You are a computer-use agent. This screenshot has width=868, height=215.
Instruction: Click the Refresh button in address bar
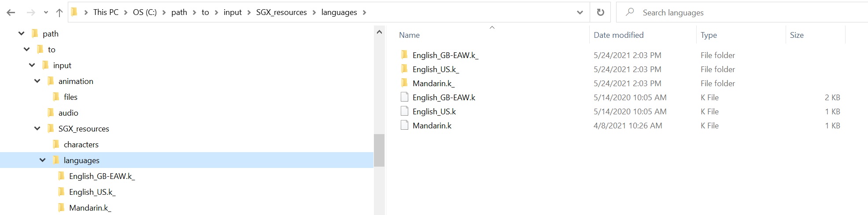(600, 12)
